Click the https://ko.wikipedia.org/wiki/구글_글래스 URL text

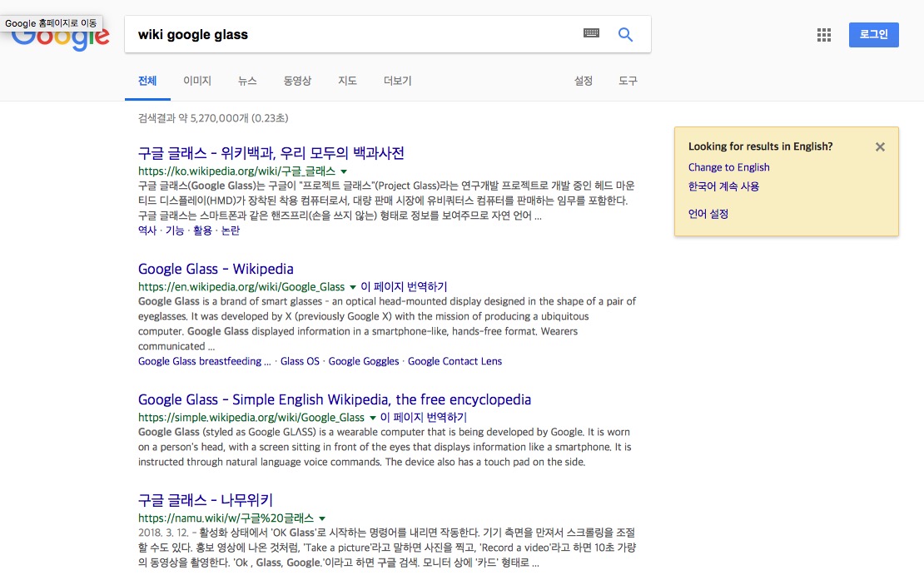(x=237, y=171)
